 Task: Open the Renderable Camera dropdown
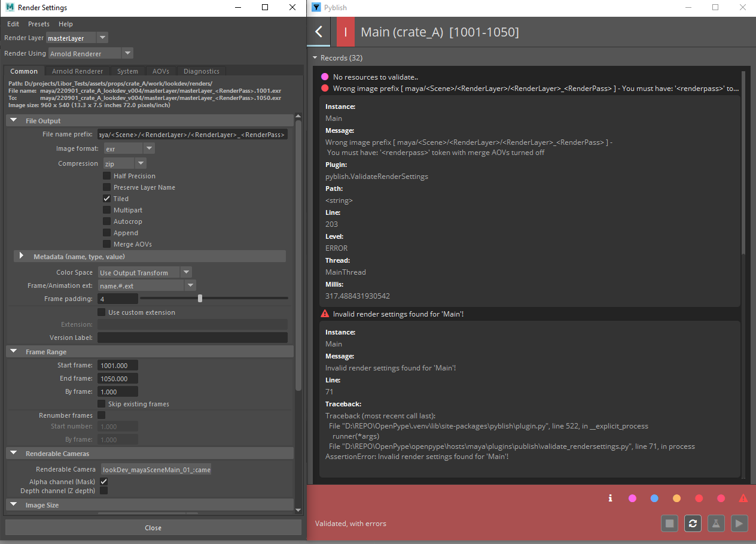coord(156,470)
